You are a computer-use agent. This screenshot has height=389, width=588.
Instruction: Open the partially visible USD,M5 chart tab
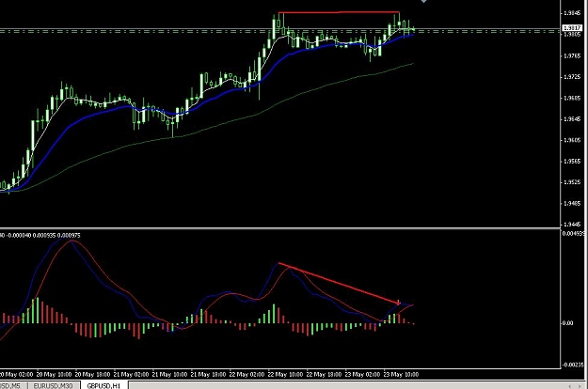[11, 385]
